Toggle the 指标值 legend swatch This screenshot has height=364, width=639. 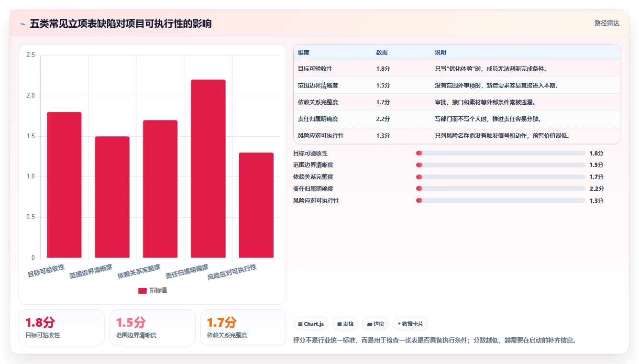tap(142, 290)
